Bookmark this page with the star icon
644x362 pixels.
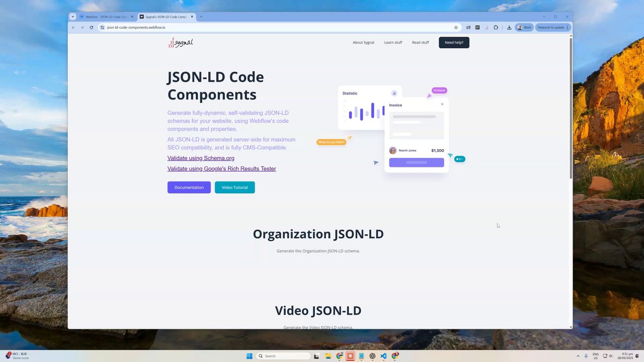point(456,27)
